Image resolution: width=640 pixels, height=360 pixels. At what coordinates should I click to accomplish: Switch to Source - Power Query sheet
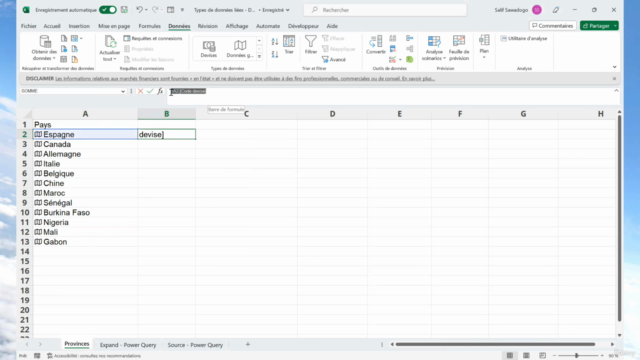pyautogui.click(x=195, y=345)
